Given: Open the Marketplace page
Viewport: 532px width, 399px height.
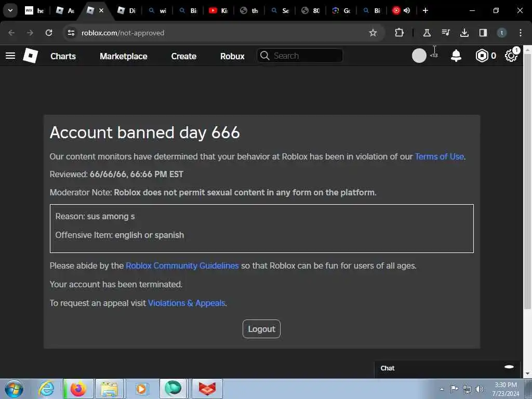Looking at the screenshot, I should pyautogui.click(x=124, y=56).
